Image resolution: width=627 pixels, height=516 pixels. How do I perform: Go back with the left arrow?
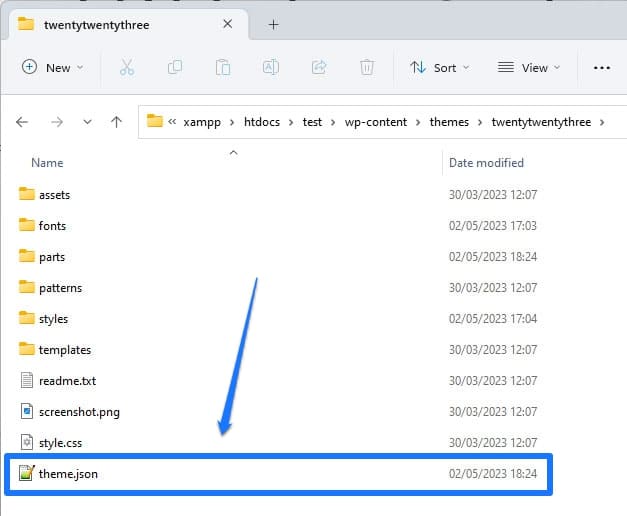coord(22,122)
